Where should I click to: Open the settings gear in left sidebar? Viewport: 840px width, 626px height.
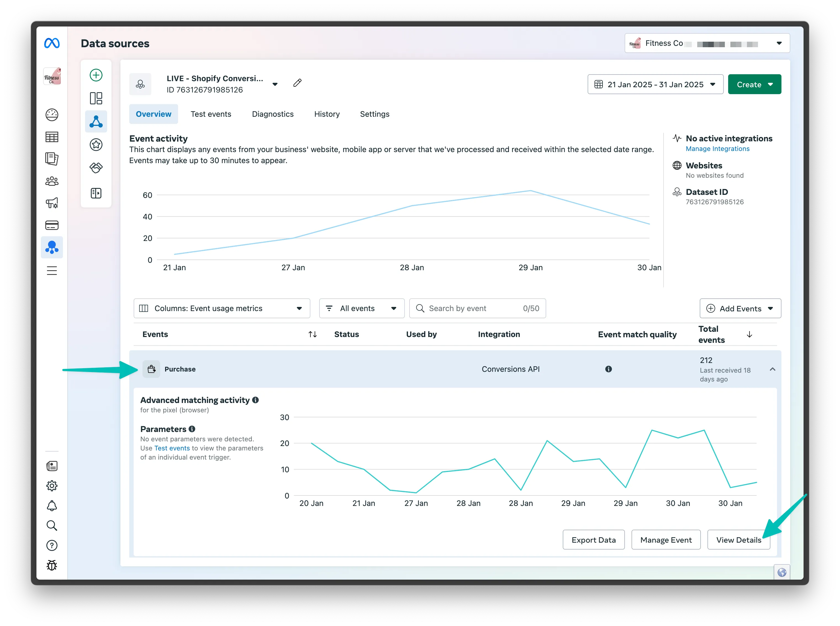pyautogui.click(x=52, y=486)
